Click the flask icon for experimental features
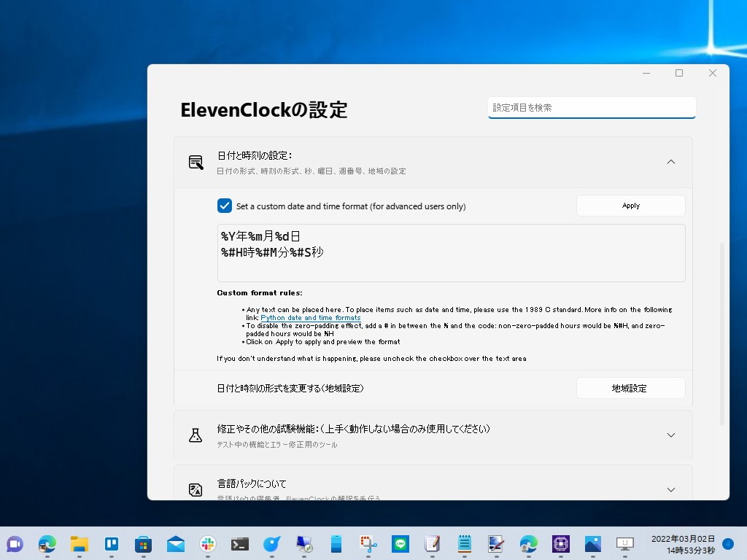 point(196,435)
